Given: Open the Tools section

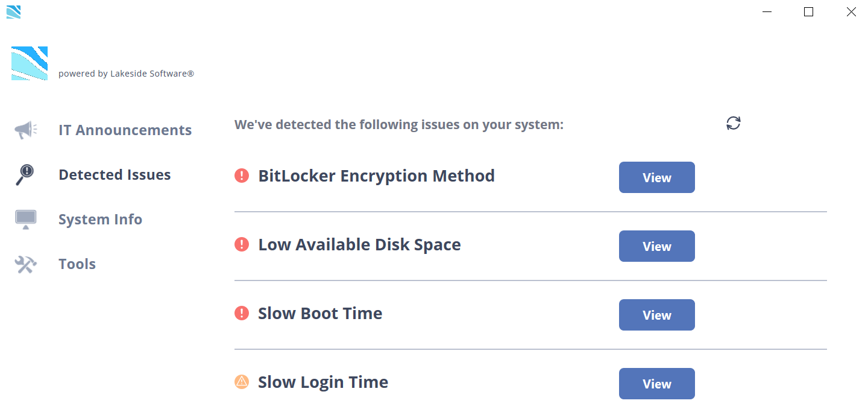Looking at the screenshot, I should coord(77,264).
